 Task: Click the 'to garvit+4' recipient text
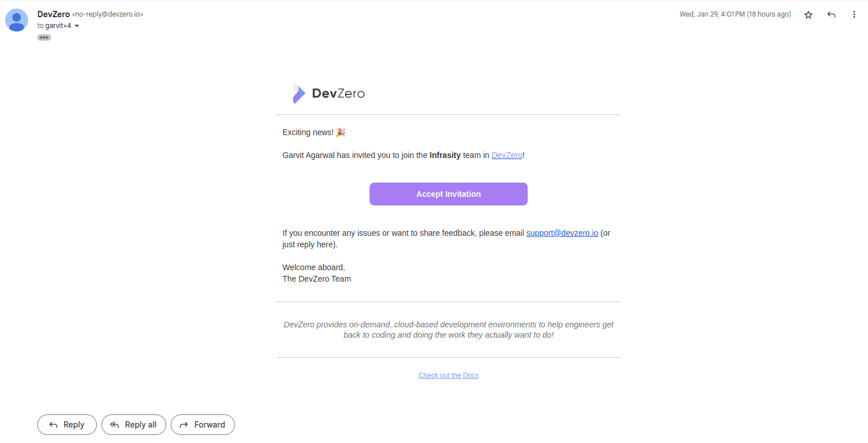(x=54, y=26)
